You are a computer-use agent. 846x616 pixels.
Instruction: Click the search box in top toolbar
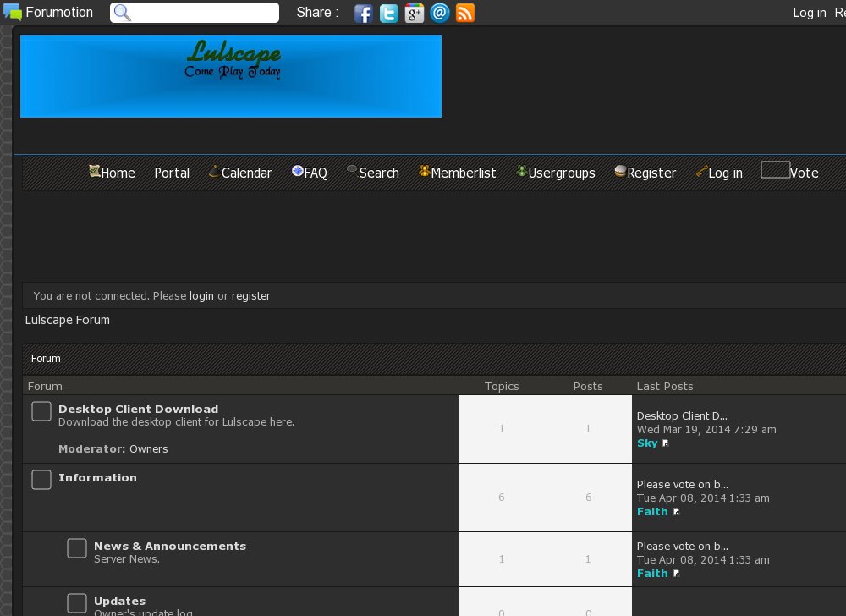point(204,13)
